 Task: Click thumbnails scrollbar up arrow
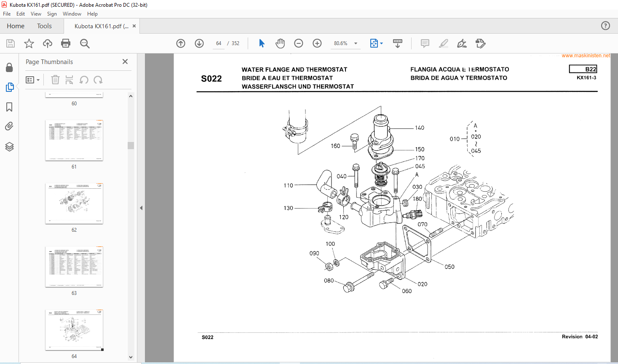131,96
